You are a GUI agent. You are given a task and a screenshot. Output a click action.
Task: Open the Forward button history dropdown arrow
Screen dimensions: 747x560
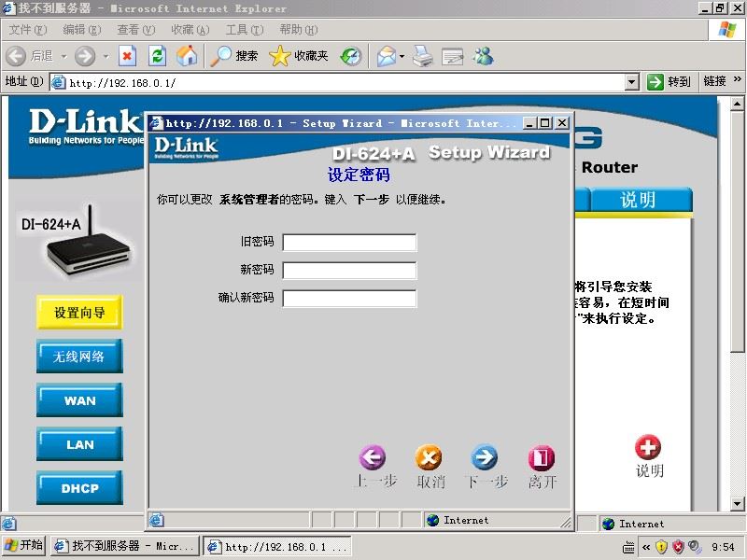click(x=106, y=57)
